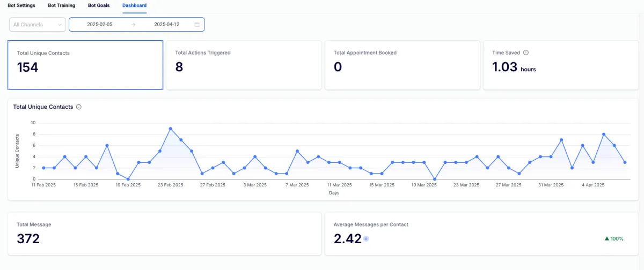Click the end date 2025-04-12 field
644x270 pixels.
tap(167, 25)
